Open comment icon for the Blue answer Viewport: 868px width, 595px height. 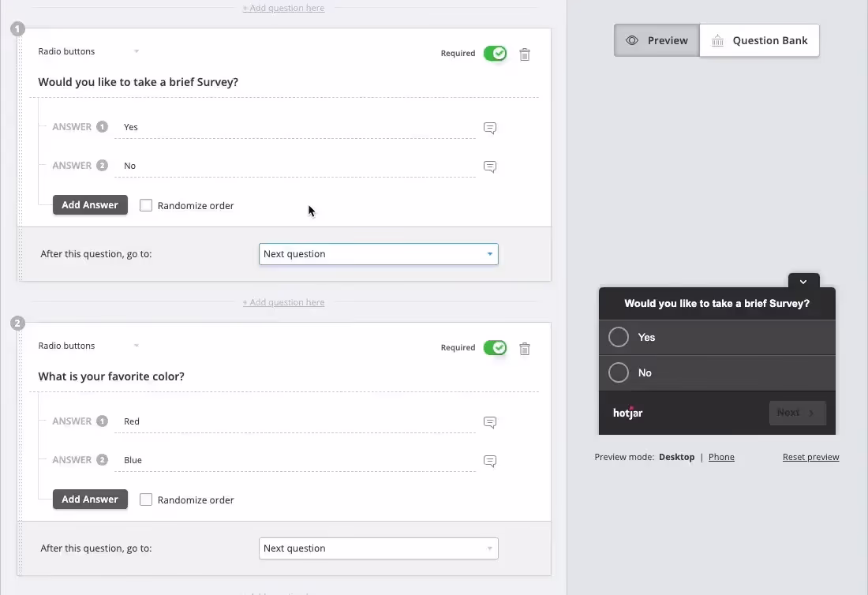point(490,461)
